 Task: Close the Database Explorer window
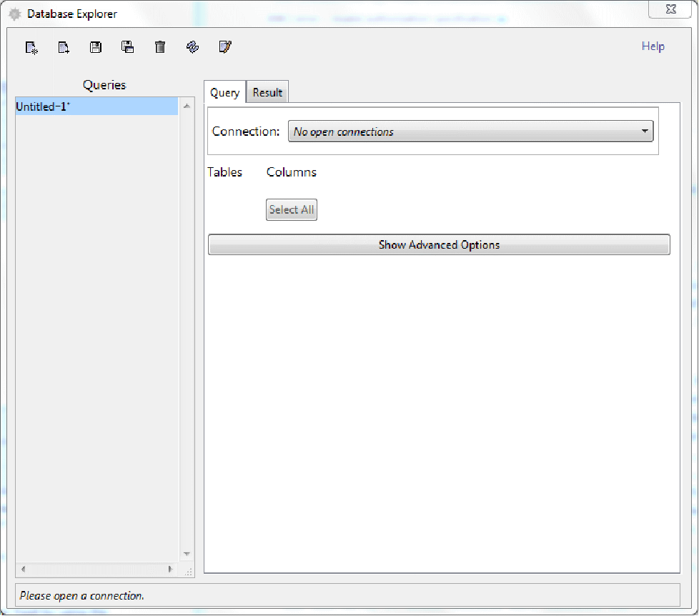(670, 9)
